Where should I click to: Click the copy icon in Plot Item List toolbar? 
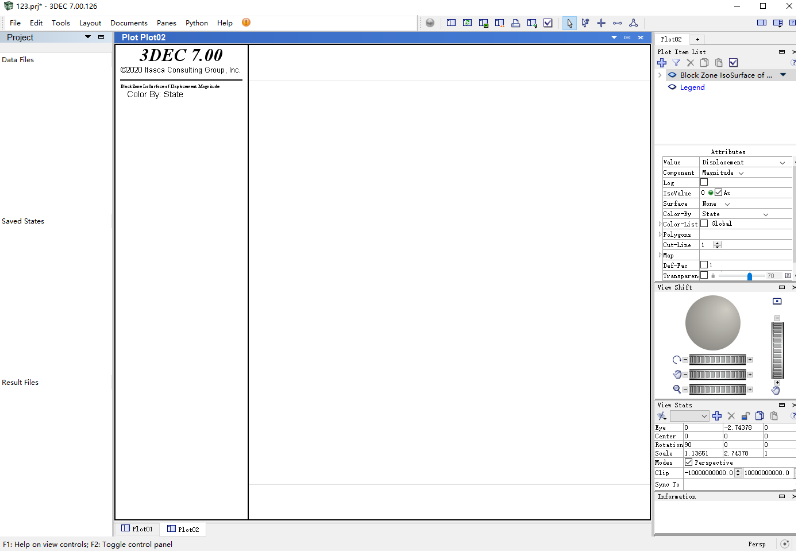click(x=704, y=63)
